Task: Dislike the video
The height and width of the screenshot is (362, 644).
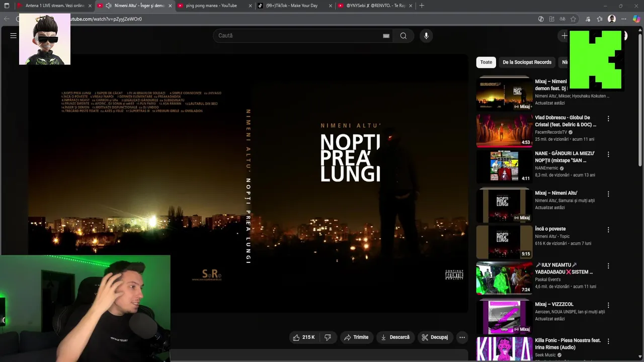Action: [328, 337]
